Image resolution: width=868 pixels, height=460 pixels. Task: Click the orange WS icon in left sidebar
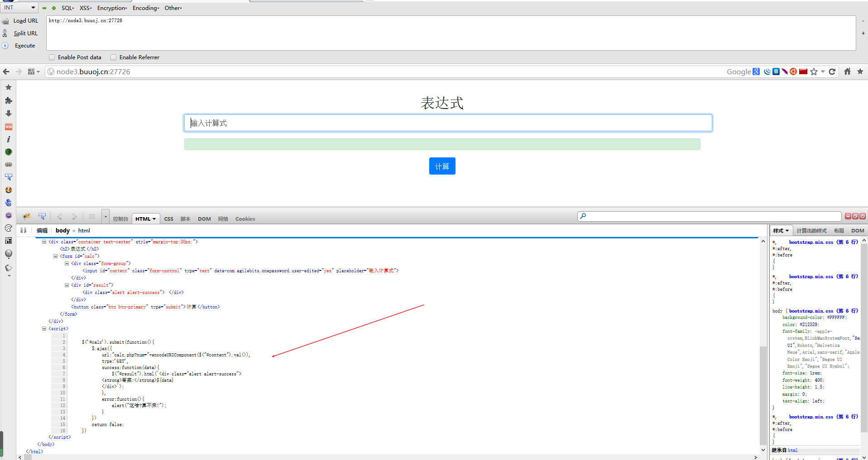point(8,127)
